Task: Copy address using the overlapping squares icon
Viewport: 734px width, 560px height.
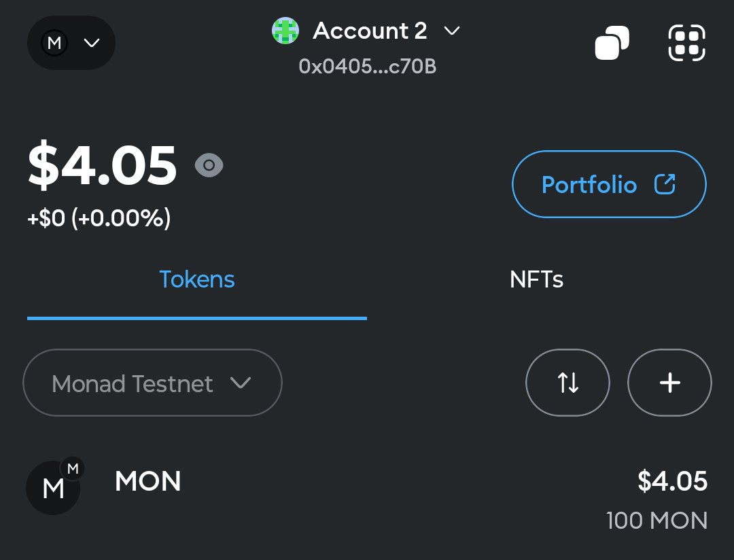Action: pos(612,43)
